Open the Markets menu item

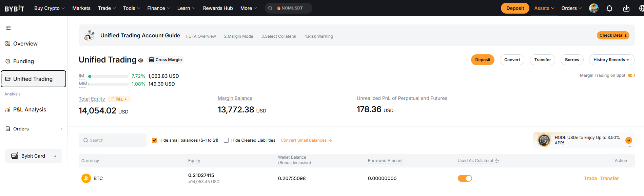click(81, 8)
